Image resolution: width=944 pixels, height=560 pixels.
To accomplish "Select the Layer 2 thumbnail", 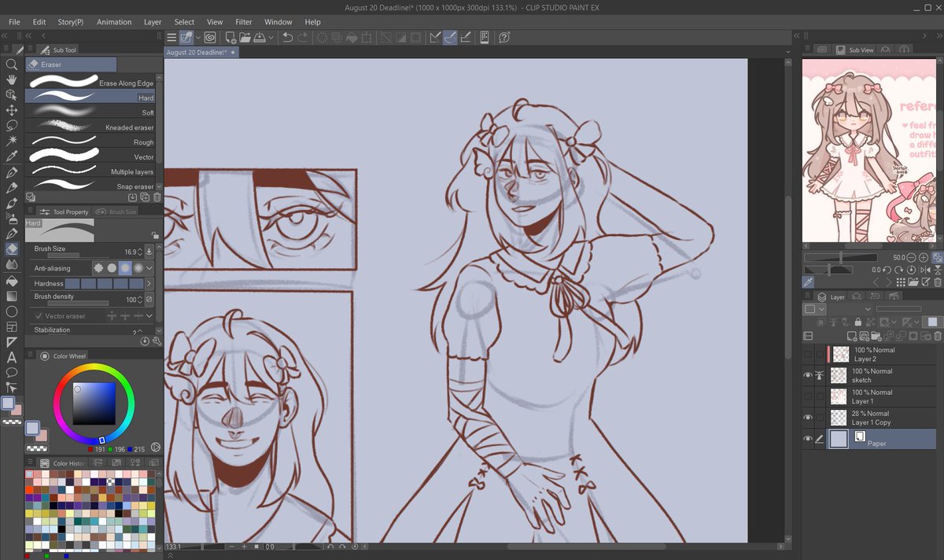I will pos(840,354).
